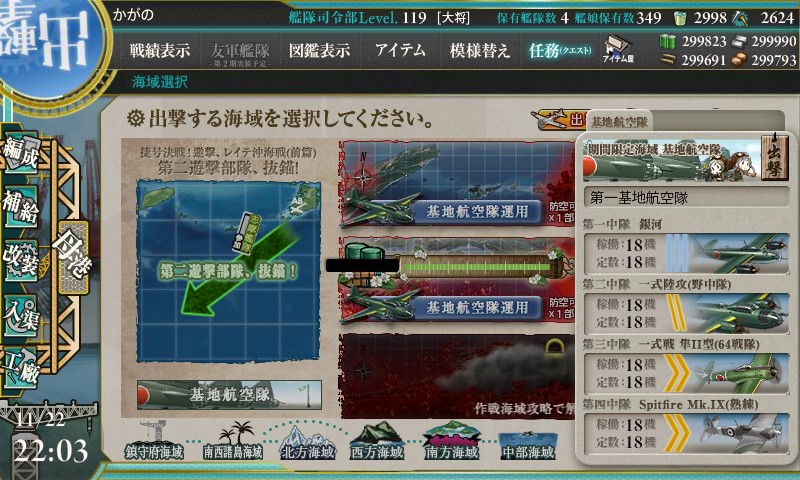Viewport: 800px width, 480px height.
Task: Open the 編成 fleet composition icon
Action: coord(21,151)
